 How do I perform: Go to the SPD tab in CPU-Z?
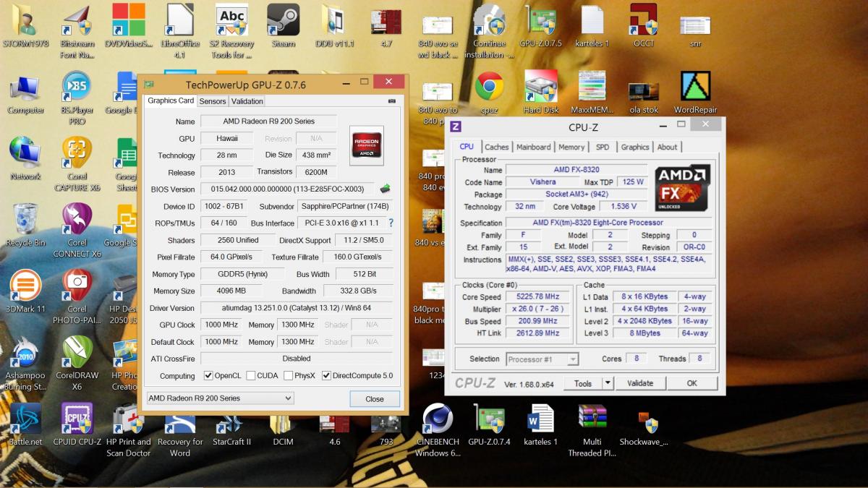click(603, 147)
